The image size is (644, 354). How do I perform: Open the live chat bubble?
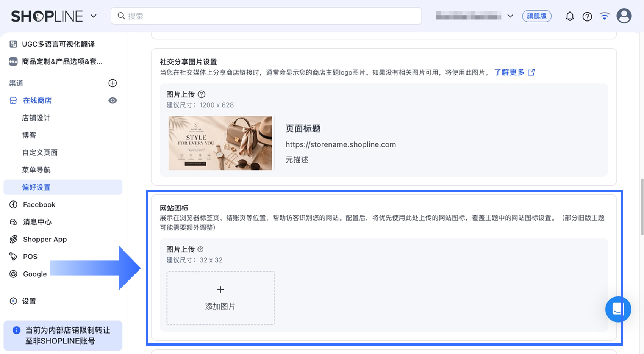click(x=618, y=309)
